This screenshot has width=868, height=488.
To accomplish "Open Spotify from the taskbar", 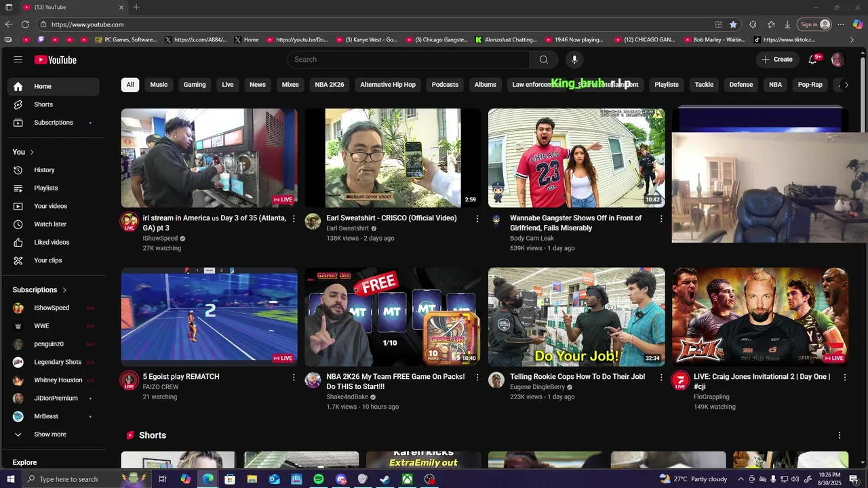I will click(x=319, y=479).
